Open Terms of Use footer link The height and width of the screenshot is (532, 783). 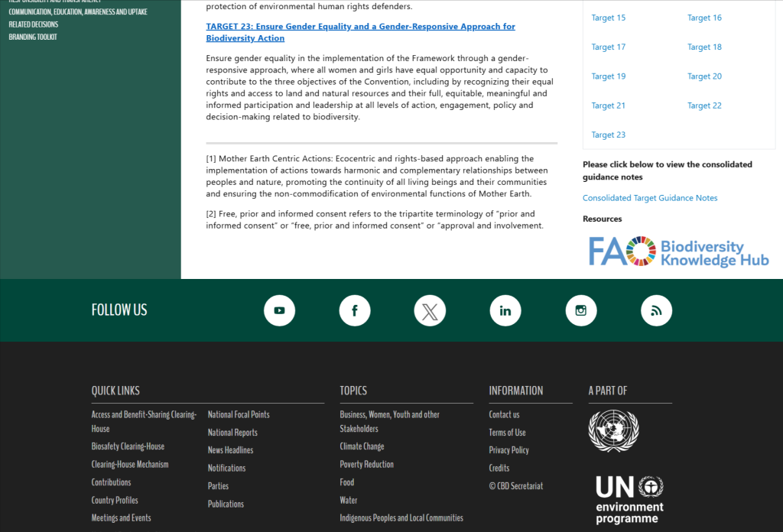coord(507,432)
